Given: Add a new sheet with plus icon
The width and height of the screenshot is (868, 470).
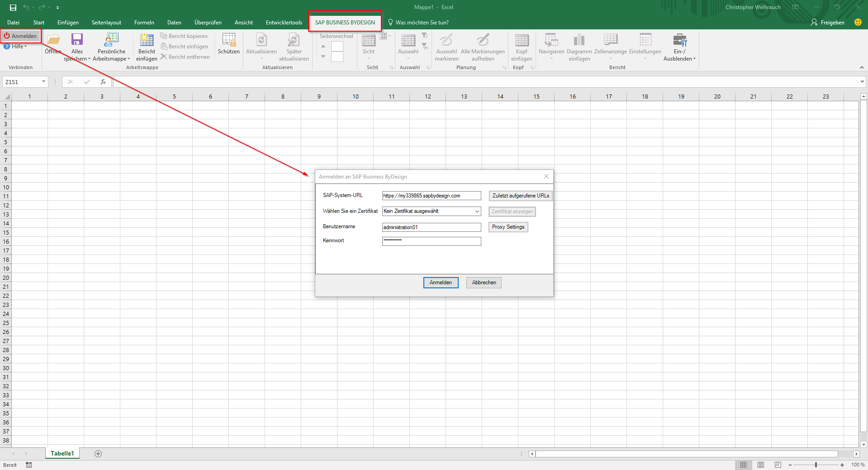Looking at the screenshot, I should pyautogui.click(x=98, y=454).
